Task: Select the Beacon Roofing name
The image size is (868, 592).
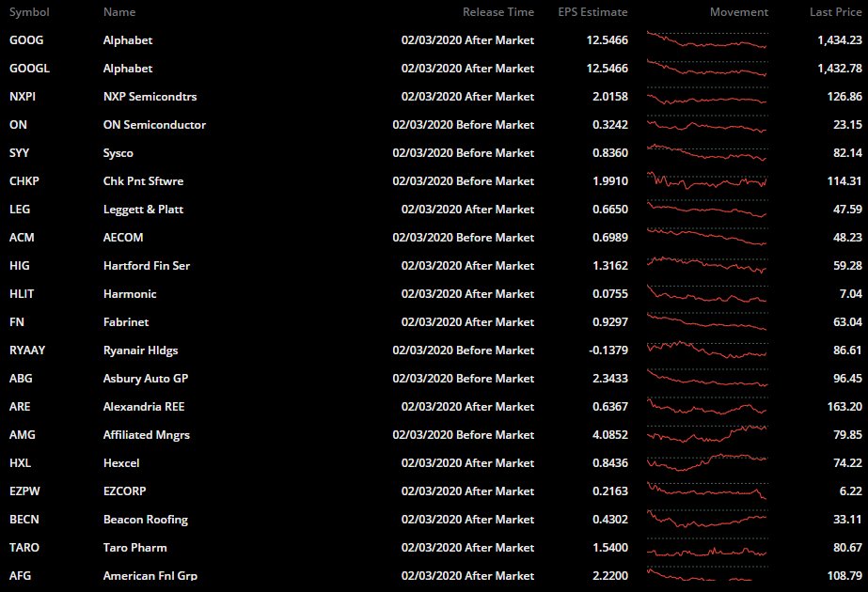Action: pos(146,520)
